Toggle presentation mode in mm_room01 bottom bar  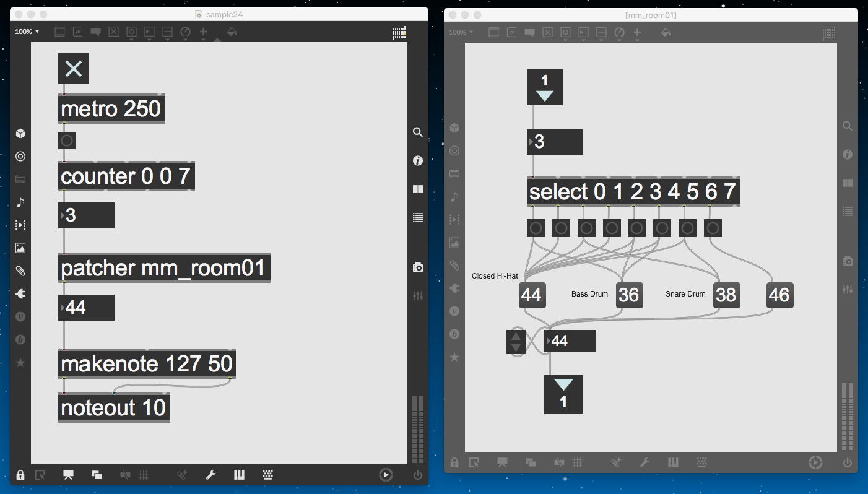click(502, 462)
